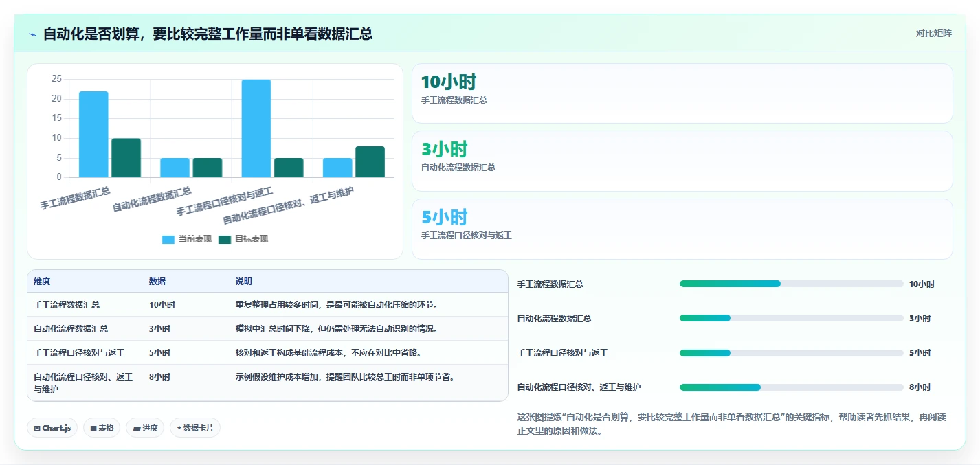Click the 自动化流程口径核对、返工与维护 progress bar
The image size is (980, 465).
(791, 387)
